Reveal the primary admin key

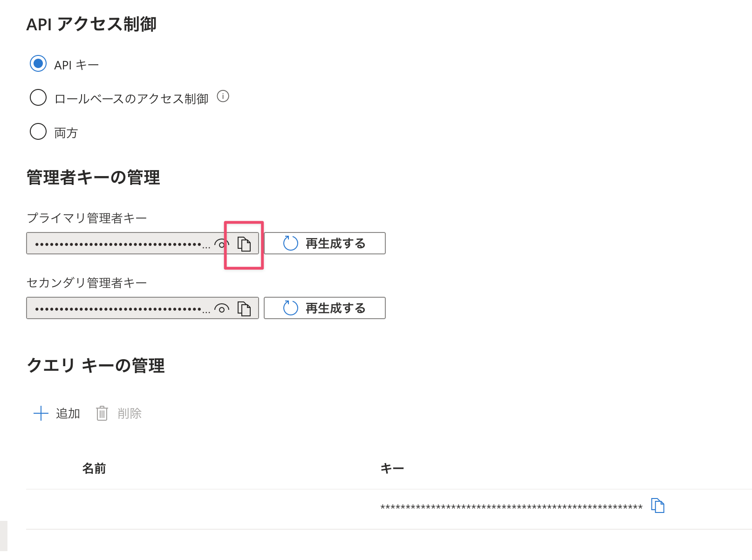[222, 244]
